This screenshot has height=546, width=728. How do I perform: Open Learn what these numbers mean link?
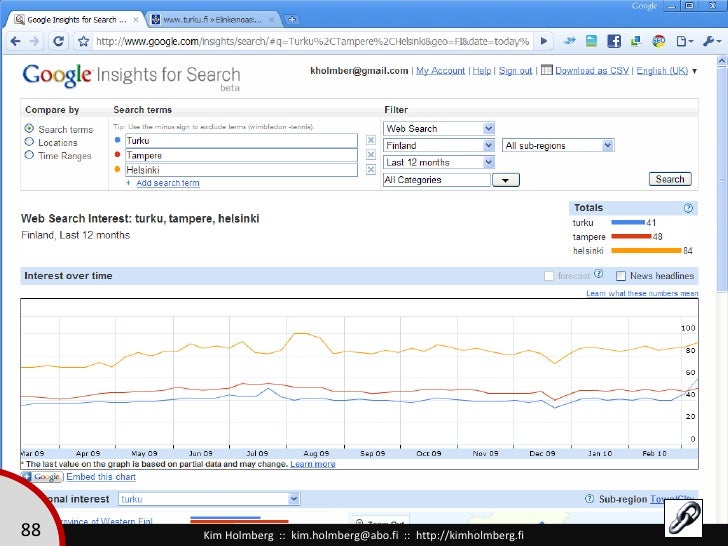click(642, 293)
